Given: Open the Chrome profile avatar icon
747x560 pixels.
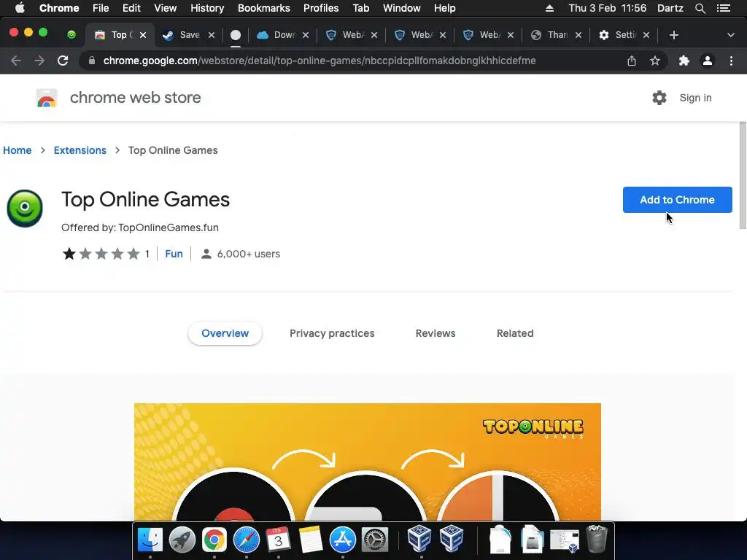Looking at the screenshot, I should pos(708,61).
